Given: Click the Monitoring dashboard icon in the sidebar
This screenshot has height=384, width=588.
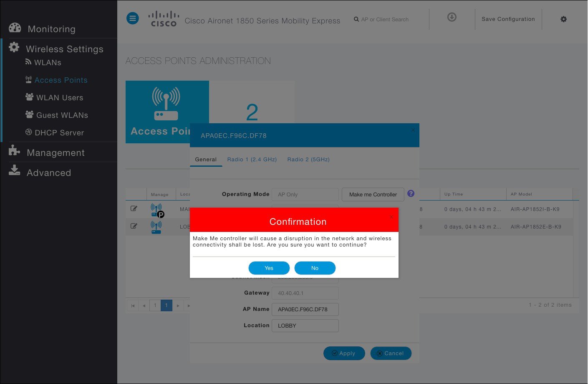Looking at the screenshot, I should 15,28.
